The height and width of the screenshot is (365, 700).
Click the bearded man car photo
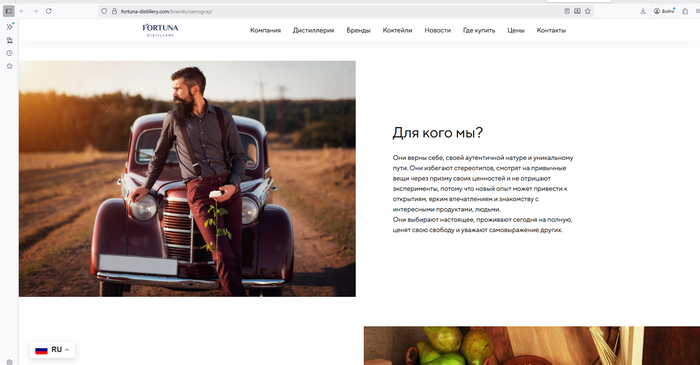pos(187,178)
